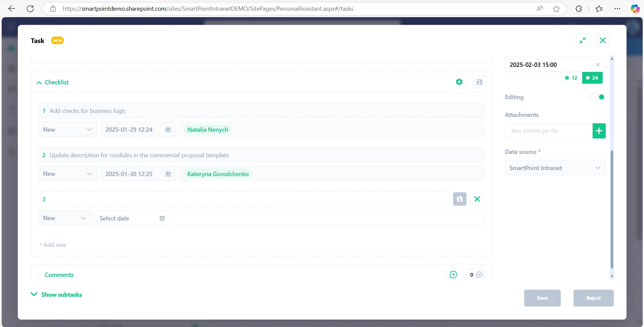Edit checklist item 2 description field
This screenshot has height=327, width=644.
click(x=261, y=155)
